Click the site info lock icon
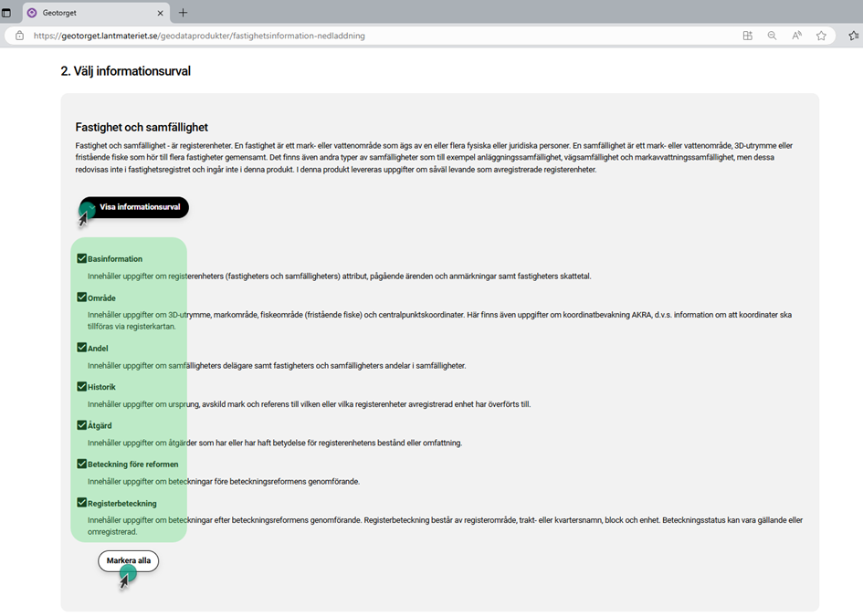Image resolution: width=863 pixels, height=616 pixels. coord(19,36)
